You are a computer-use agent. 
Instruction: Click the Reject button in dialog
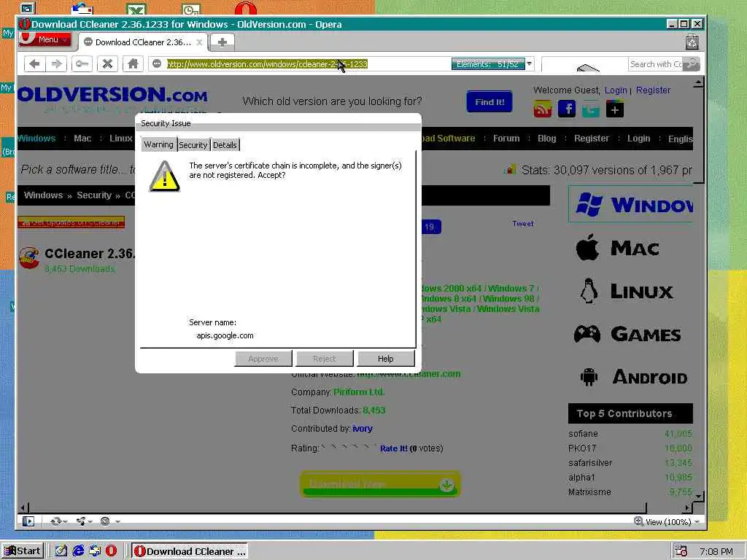[x=325, y=359]
